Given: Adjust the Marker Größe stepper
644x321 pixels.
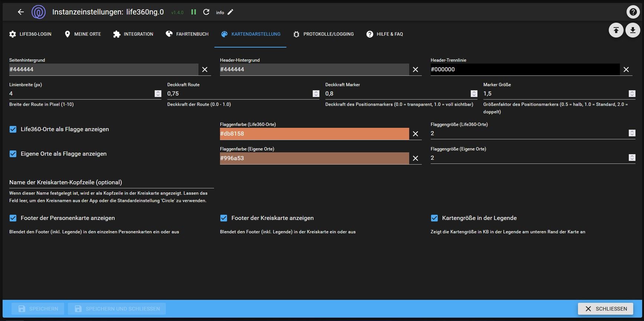Looking at the screenshot, I should coord(632,94).
